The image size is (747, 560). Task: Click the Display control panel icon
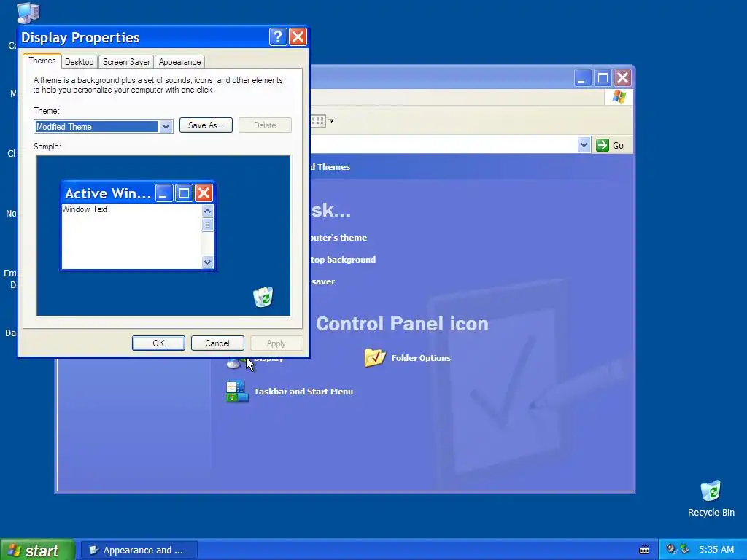coord(236,363)
